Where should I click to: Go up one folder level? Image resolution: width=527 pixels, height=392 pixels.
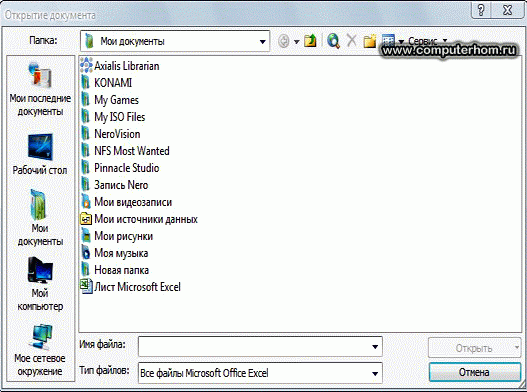[310, 41]
